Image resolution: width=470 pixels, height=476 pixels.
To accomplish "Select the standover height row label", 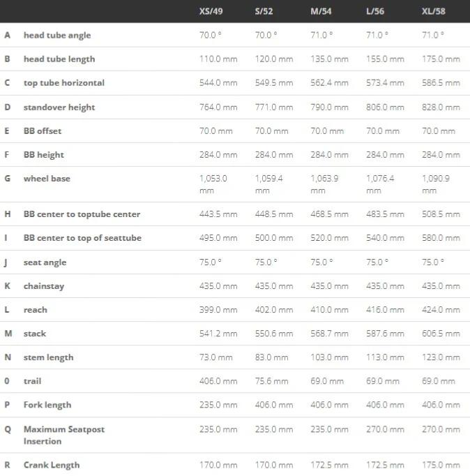I will [59, 107].
